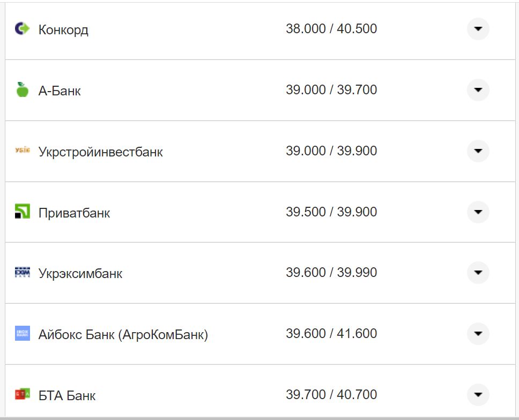Open the Конкорд bank name link
Viewport: 519px width, 420px height.
click(63, 30)
